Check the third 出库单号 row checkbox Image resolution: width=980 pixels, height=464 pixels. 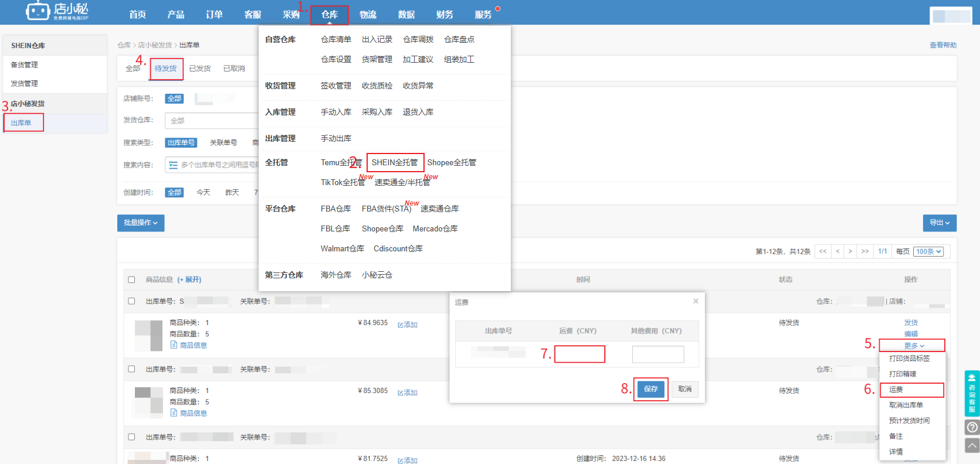[131, 437]
